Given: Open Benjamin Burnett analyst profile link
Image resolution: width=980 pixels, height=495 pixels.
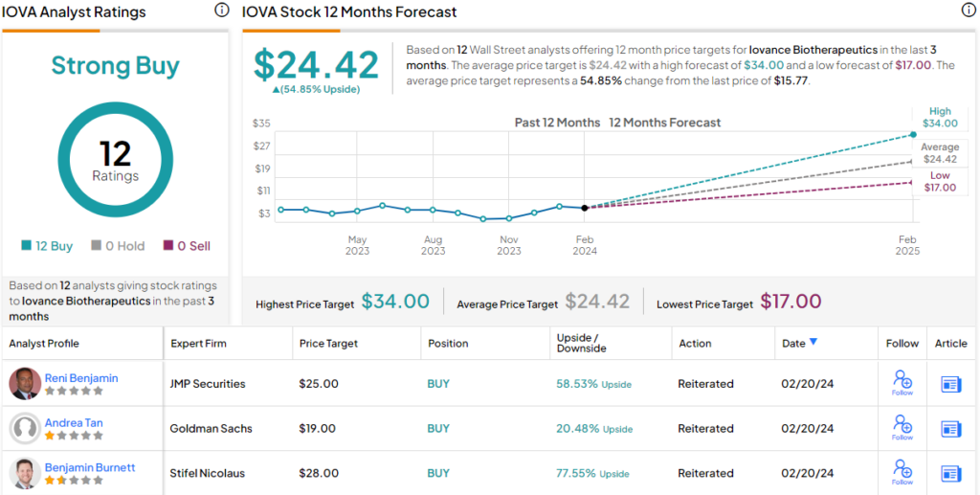Looking at the screenshot, I should click(x=90, y=467).
